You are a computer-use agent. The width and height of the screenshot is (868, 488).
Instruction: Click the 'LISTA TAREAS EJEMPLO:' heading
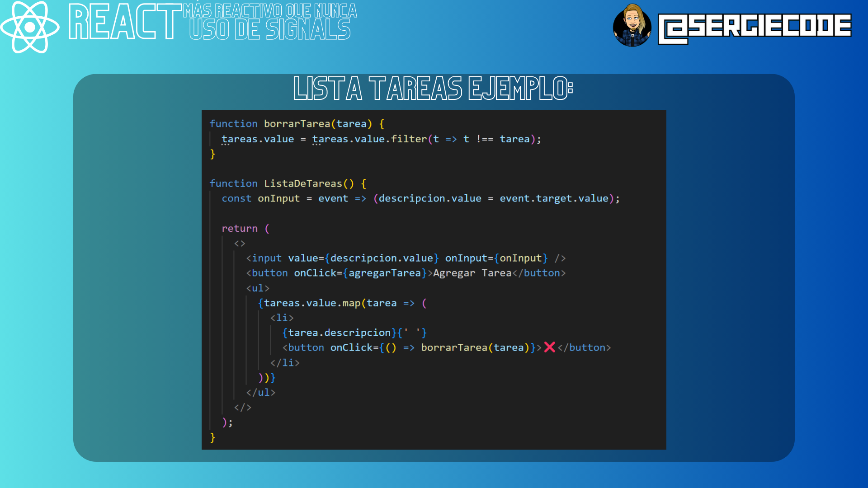433,88
